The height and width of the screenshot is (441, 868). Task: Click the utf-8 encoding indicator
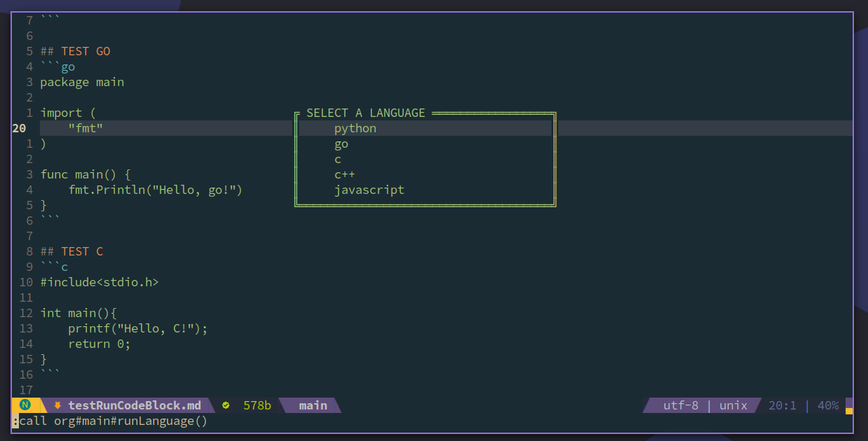[x=681, y=405]
